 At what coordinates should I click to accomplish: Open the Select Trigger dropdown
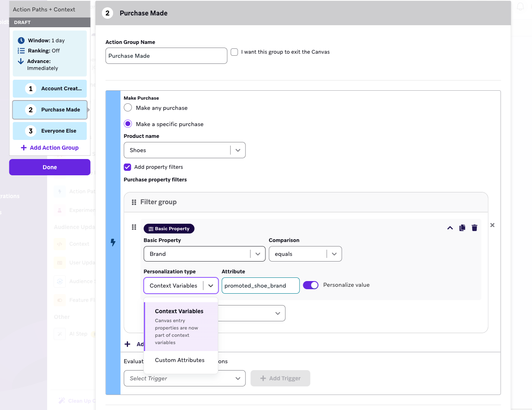[x=185, y=378]
